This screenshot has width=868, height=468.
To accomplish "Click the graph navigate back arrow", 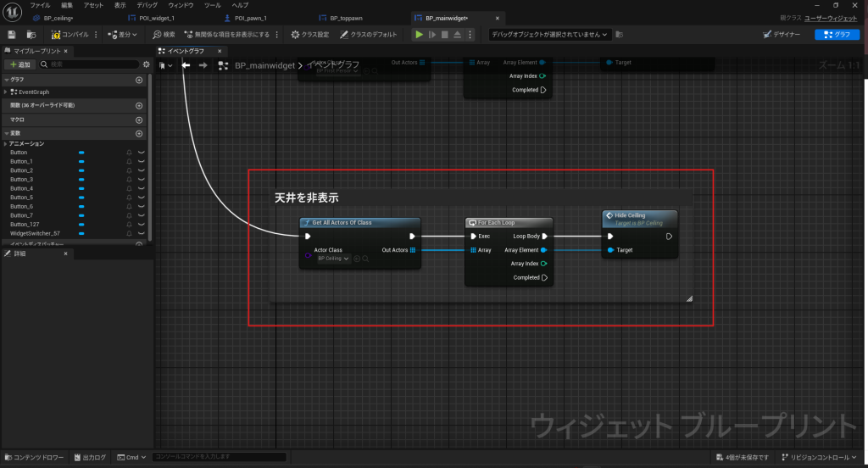I will [x=186, y=65].
